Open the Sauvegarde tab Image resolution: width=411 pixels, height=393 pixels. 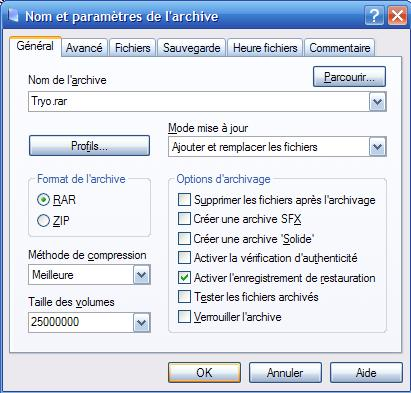pos(192,48)
